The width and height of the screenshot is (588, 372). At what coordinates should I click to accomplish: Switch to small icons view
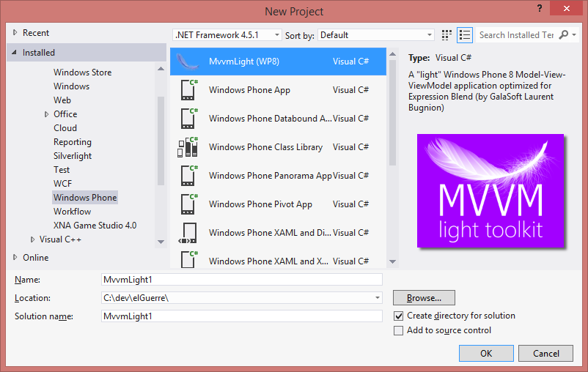pos(447,35)
